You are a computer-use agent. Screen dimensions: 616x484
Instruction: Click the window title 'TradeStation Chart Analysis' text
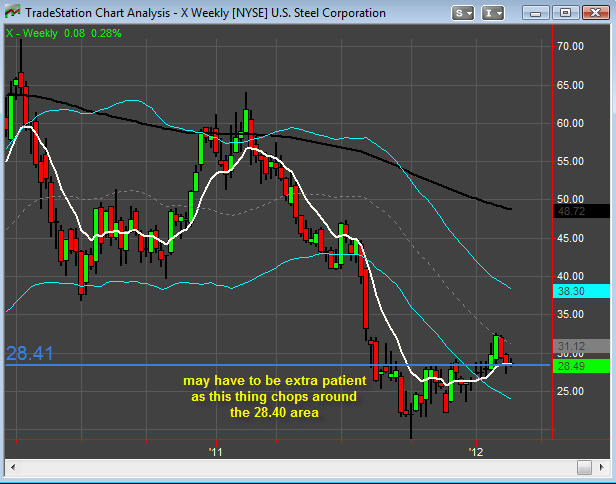[x=98, y=13]
